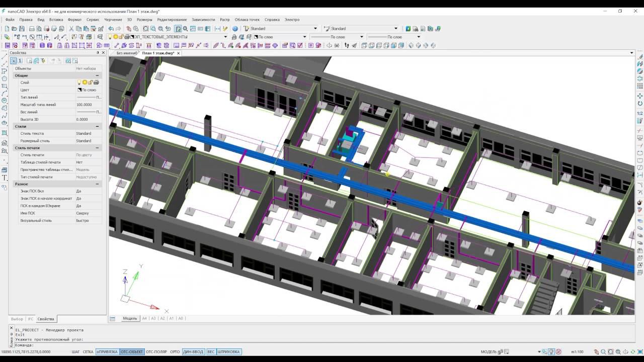Disable оПРИВЯЗКА object snap
Screen dimensions: 644x362
(x=107, y=352)
